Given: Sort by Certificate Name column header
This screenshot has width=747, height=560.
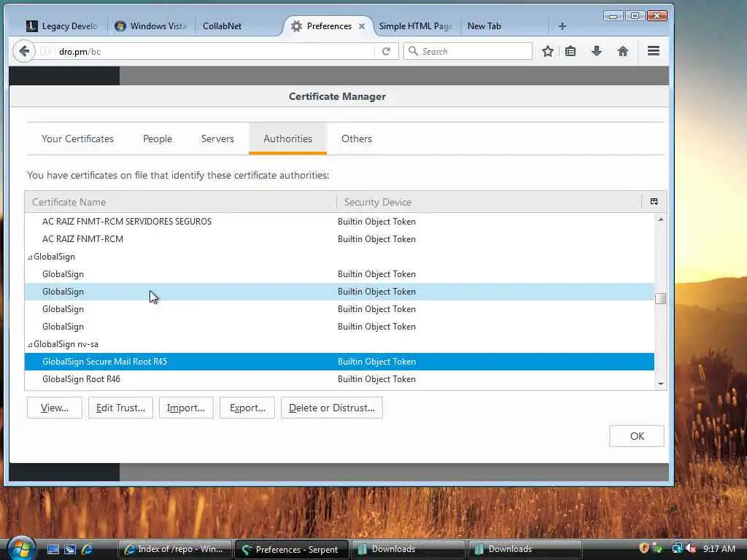Looking at the screenshot, I should [181, 202].
